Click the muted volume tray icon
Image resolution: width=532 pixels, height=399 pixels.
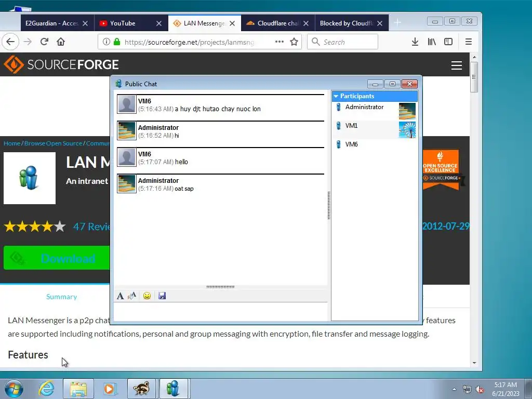tap(480, 390)
